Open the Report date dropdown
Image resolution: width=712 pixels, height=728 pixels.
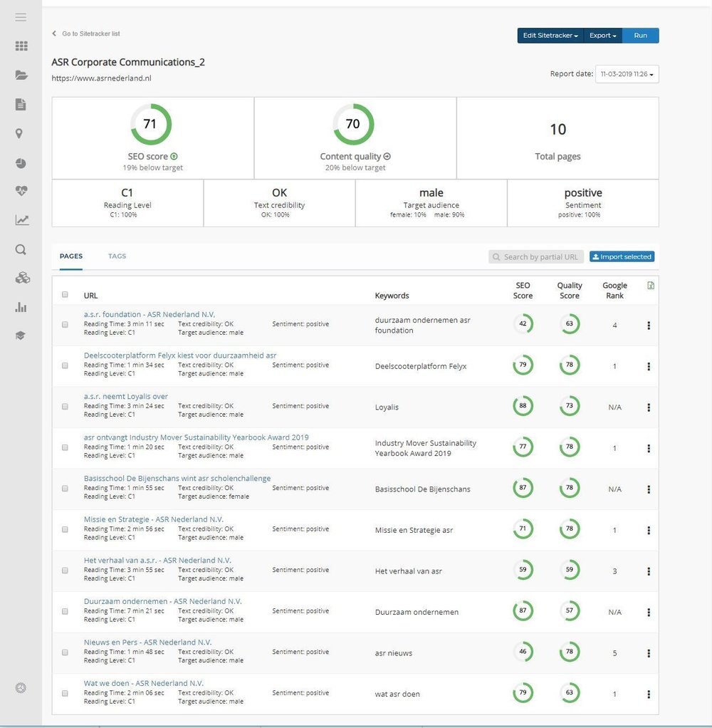[627, 74]
